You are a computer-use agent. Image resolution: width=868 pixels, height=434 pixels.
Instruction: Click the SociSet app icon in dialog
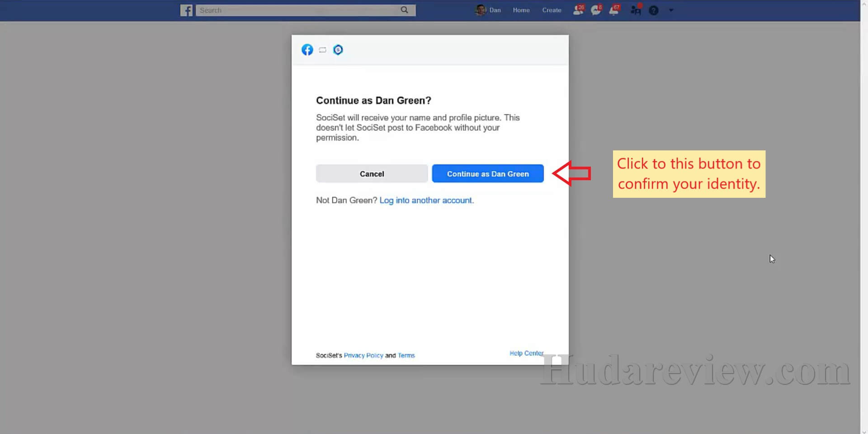click(338, 50)
